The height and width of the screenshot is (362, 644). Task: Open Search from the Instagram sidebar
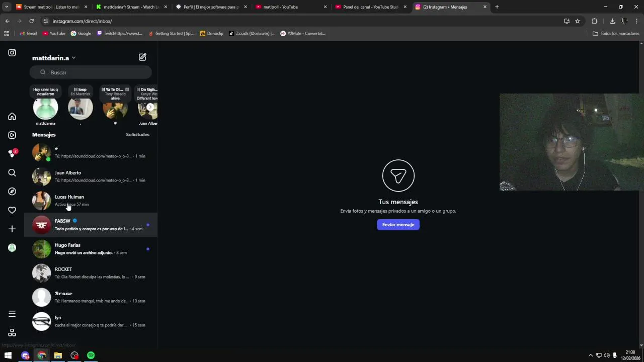tap(12, 173)
